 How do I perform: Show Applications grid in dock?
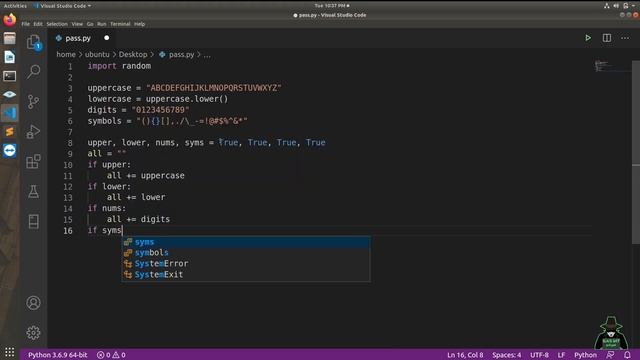(9, 351)
